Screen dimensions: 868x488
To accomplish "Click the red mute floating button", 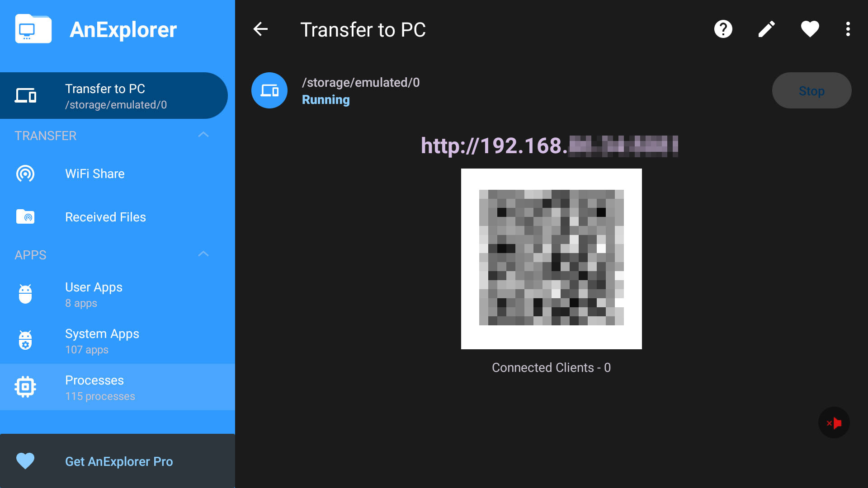I will [835, 423].
